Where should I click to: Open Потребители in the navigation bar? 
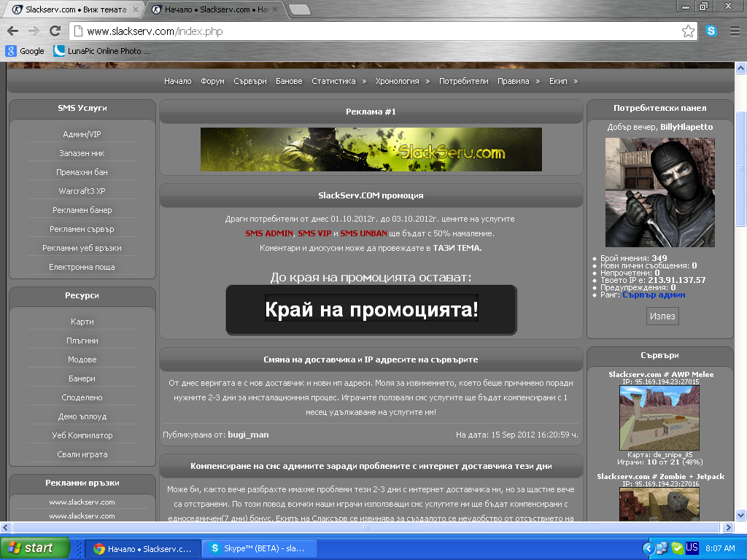pyautogui.click(x=463, y=82)
